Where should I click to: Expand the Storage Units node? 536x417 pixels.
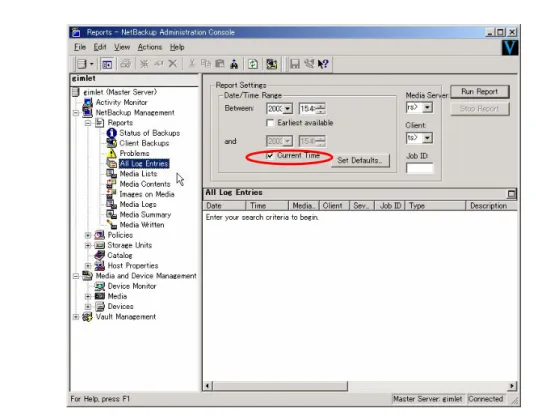click(88, 245)
